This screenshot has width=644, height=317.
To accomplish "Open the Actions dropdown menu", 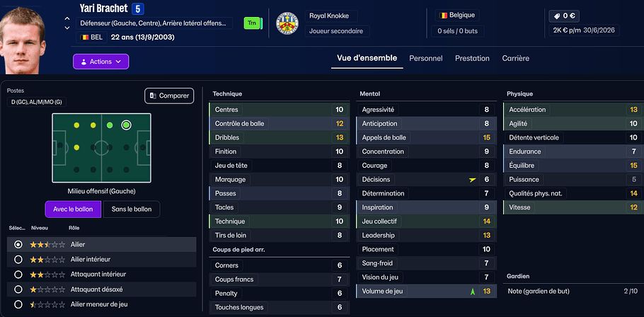I will [100, 62].
